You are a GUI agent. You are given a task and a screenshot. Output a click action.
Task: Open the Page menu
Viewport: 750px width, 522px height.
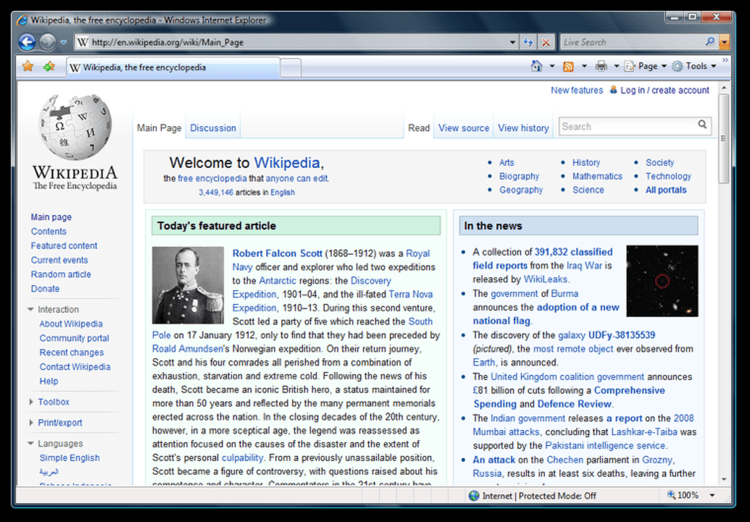click(645, 66)
